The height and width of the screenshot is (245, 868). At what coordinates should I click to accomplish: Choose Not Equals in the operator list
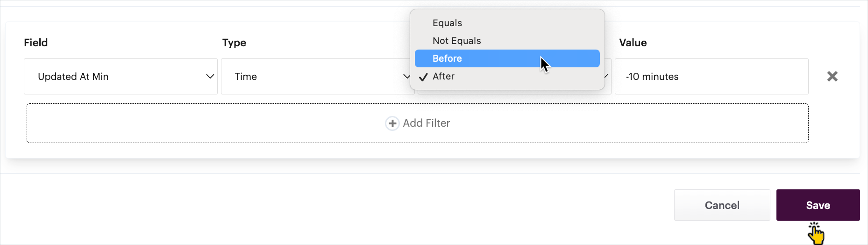click(456, 41)
